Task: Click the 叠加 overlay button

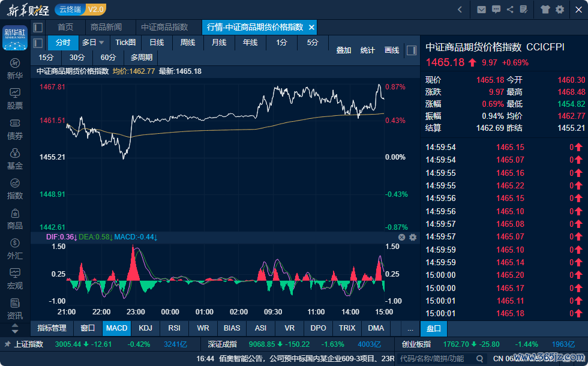Action: coord(343,50)
